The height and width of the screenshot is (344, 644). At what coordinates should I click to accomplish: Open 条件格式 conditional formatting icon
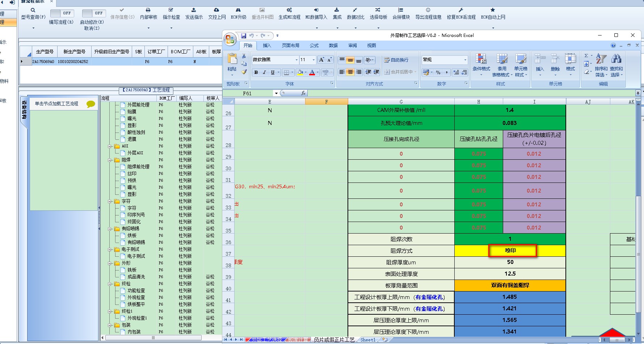pyautogui.click(x=481, y=59)
